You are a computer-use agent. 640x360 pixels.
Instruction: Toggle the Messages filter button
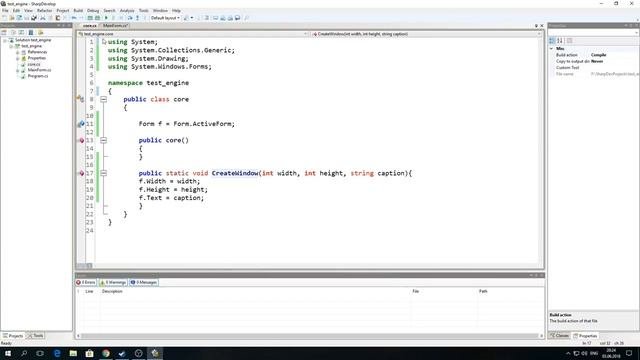[144, 282]
